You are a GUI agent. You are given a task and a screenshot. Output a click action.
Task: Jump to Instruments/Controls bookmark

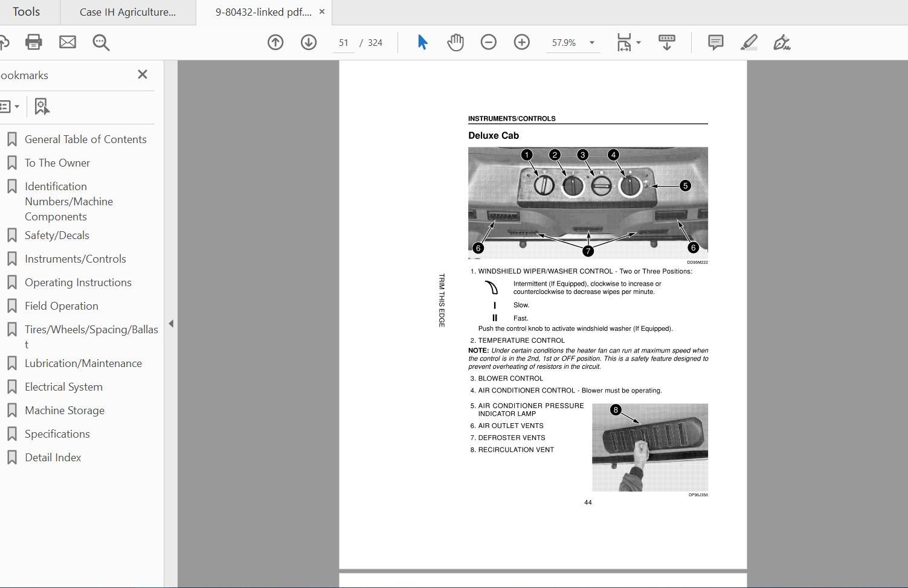point(76,259)
